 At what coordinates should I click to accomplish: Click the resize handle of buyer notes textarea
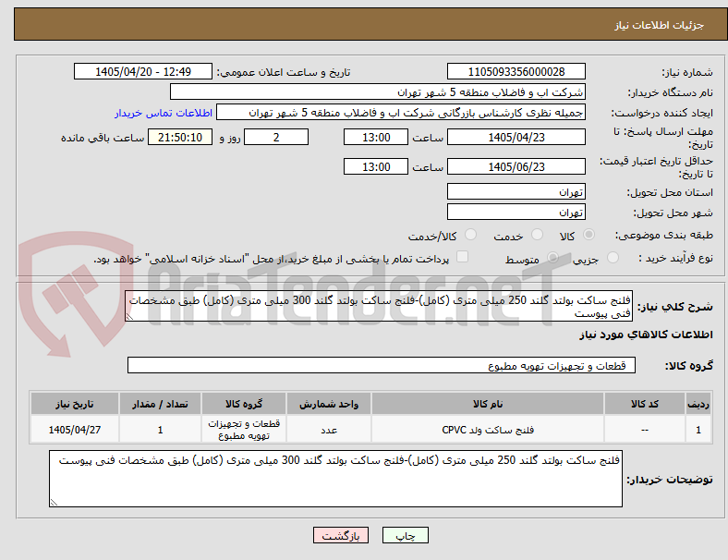click(54, 503)
